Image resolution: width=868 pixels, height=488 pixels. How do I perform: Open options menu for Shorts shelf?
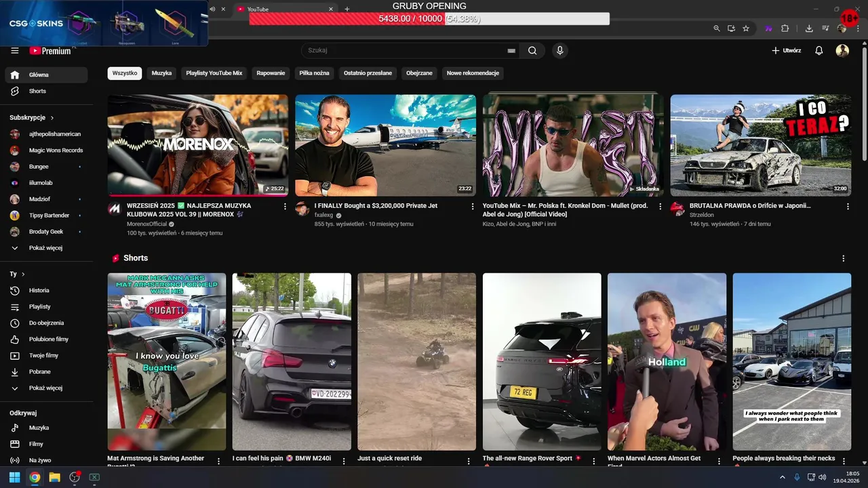click(844, 258)
